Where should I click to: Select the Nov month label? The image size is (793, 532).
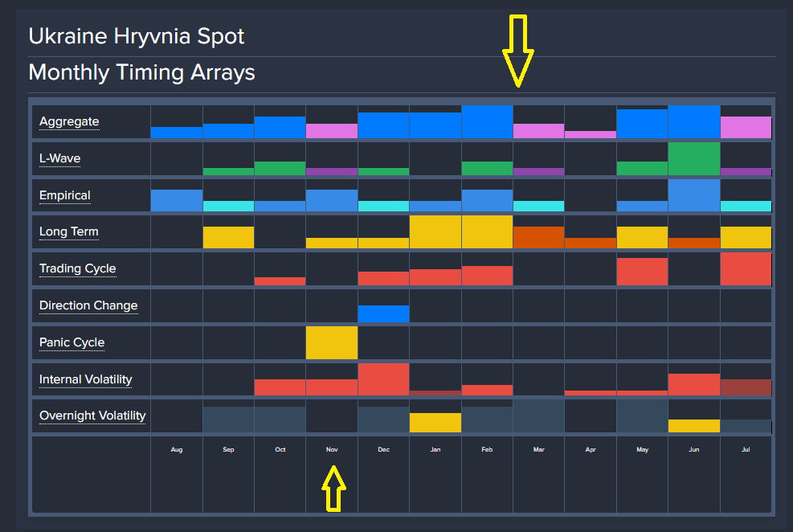(332, 449)
